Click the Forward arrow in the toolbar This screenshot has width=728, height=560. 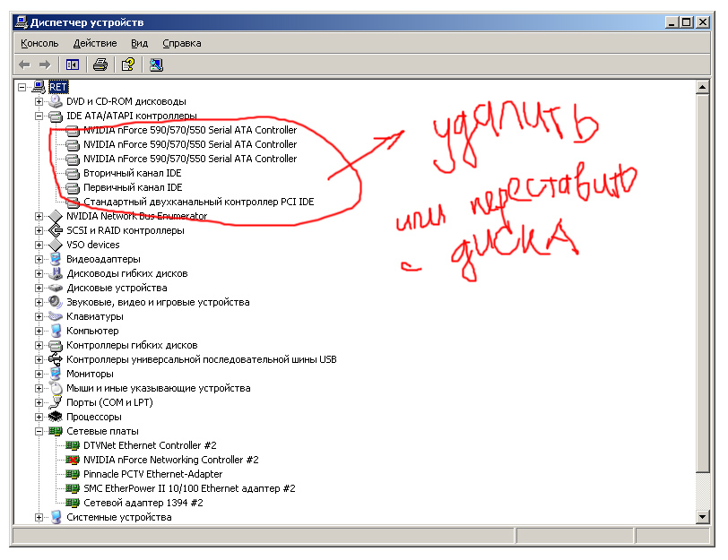coord(44,65)
